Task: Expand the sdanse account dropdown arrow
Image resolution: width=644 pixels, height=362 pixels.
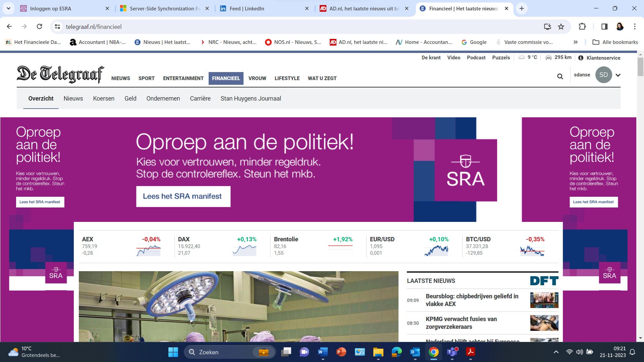Action: [618, 75]
